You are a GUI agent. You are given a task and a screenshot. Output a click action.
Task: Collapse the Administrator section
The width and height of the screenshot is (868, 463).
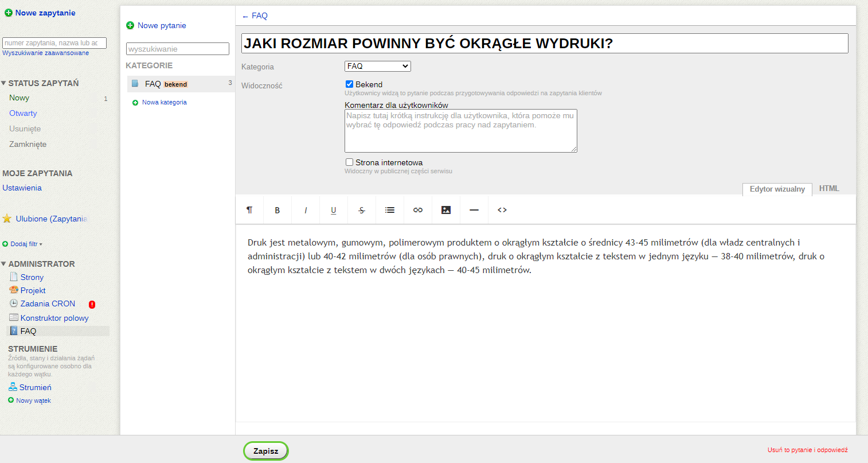click(x=3, y=264)
